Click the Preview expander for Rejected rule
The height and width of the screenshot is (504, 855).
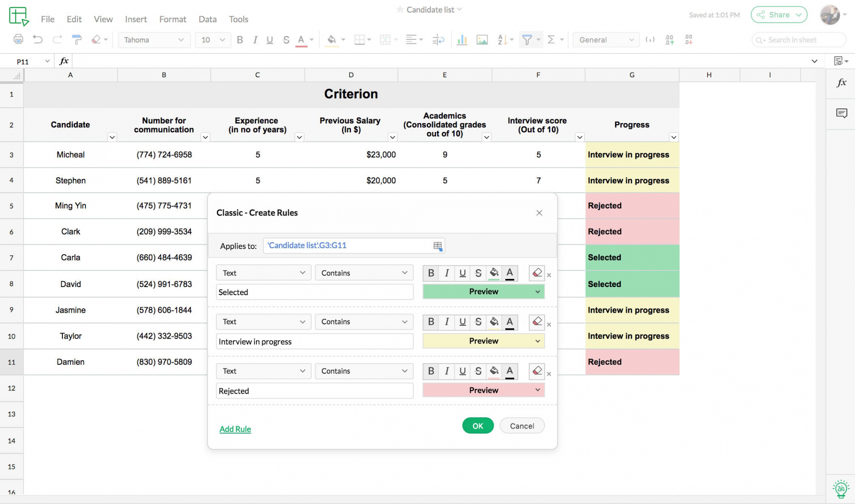[x=537, y=390]
